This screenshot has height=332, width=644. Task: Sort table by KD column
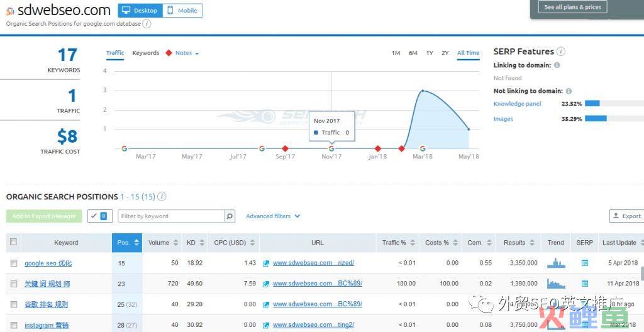click(x=195, y=243)
